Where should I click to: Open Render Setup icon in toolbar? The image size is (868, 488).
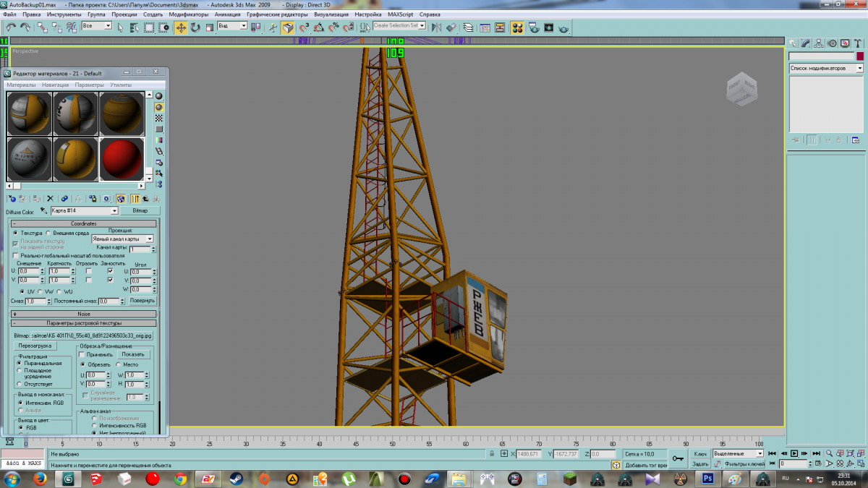[x=534, y=27]
